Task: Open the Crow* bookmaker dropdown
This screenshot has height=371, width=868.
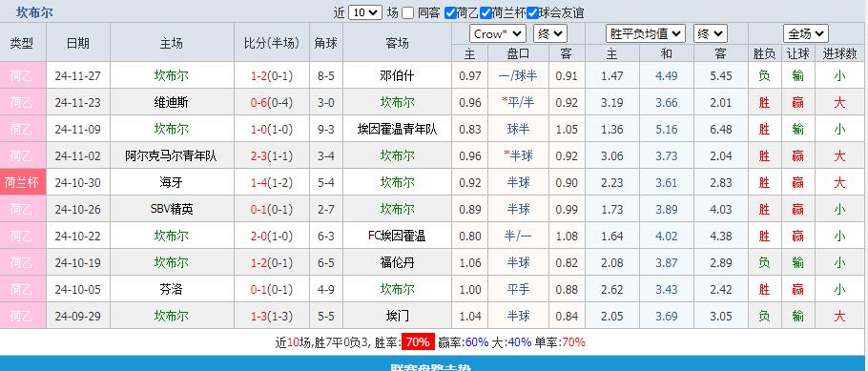Action: pyautogui.click(x=498, y=34)
